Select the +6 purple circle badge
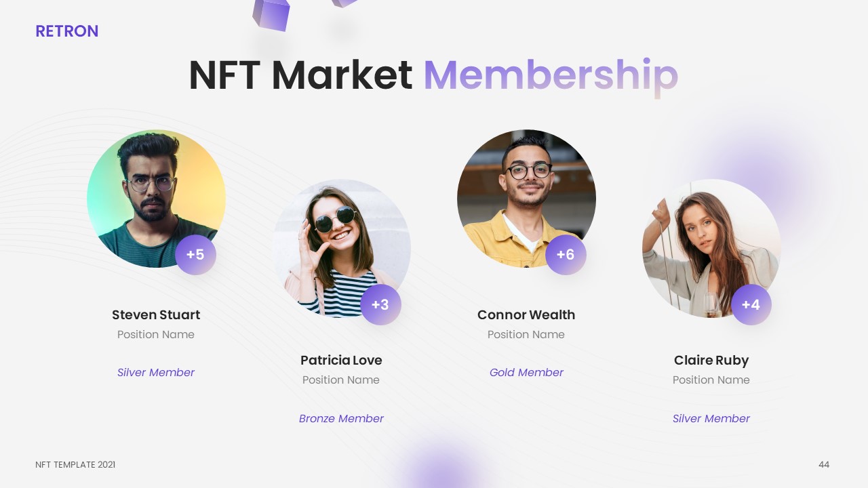 566,255
